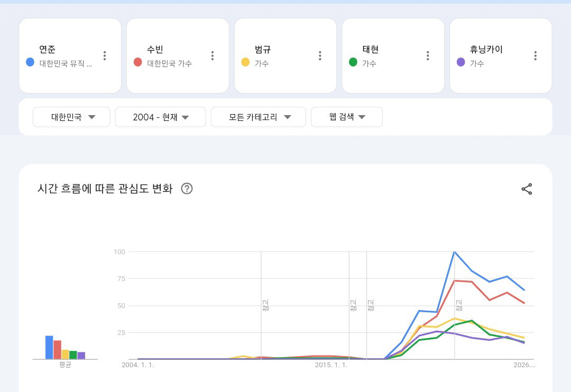
Task: Click the 참고 note marker near 2015
Action: [x=353, y=305]
